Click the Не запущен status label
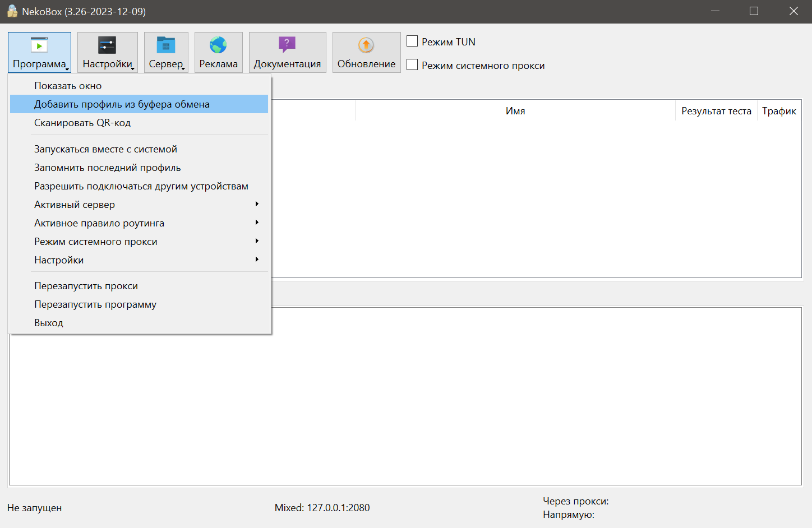Image resolution: width=812 pixels, height=528 pixels. 35,508
